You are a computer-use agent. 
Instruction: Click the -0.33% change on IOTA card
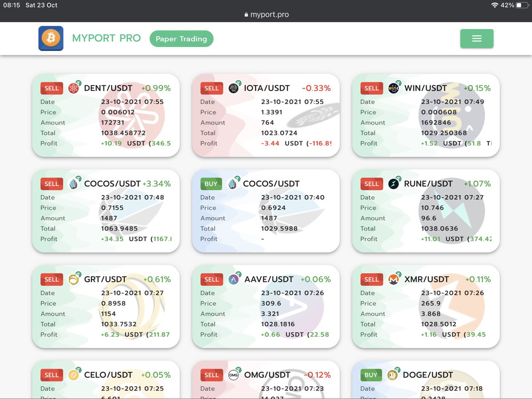tap(317, 88)
